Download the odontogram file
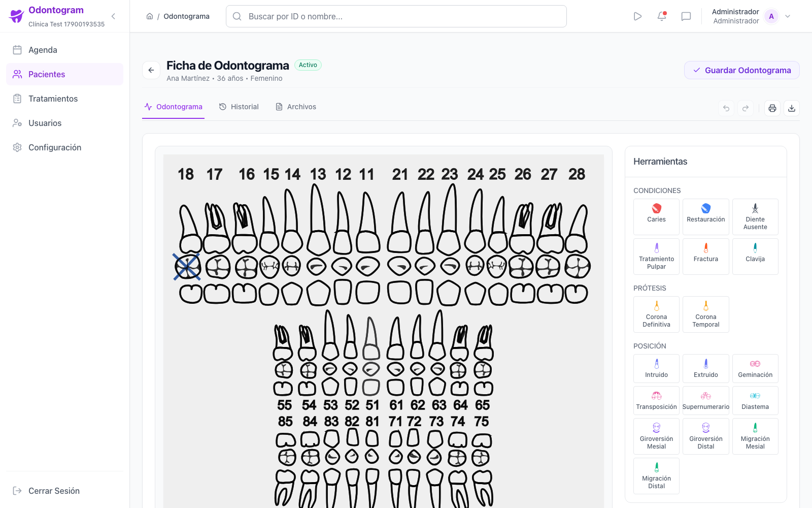Screen dimensions: 812x508 792,108
